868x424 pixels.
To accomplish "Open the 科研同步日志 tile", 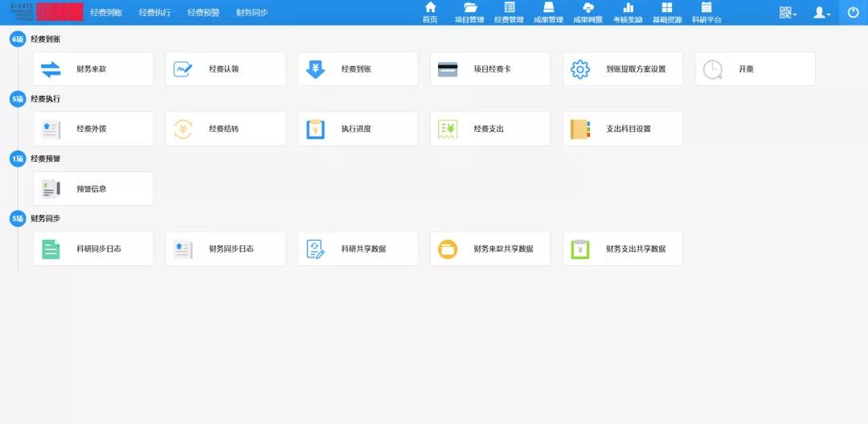I will click(92, 249).
